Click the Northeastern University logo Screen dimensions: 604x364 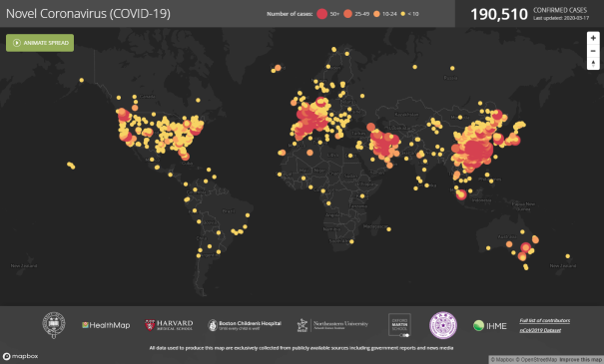click(332, 325)
